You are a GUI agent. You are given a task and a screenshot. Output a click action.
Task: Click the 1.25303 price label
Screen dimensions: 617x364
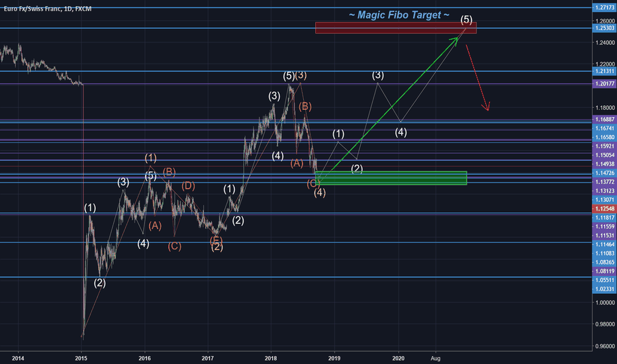tap(604, 28)
